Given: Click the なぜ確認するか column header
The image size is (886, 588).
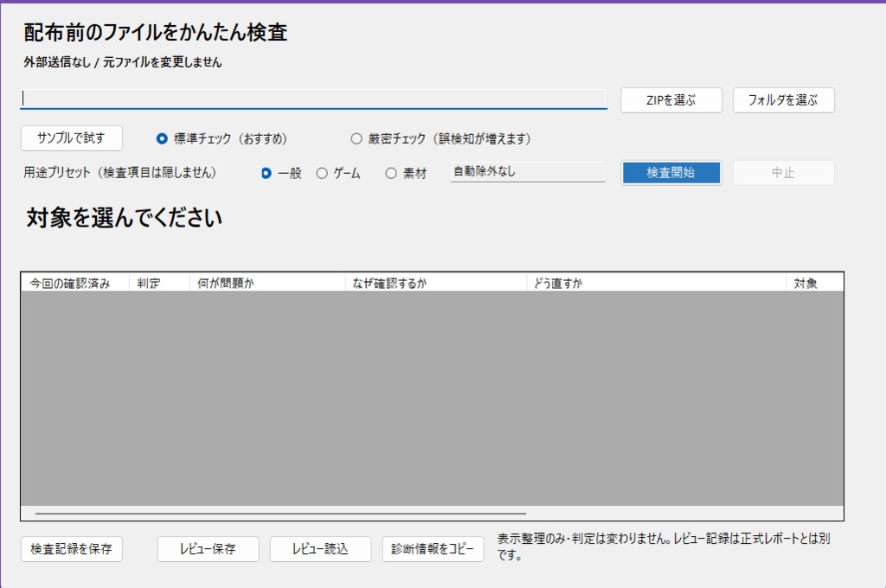Looking at the screenshot, I should click(x=436, y=283).
